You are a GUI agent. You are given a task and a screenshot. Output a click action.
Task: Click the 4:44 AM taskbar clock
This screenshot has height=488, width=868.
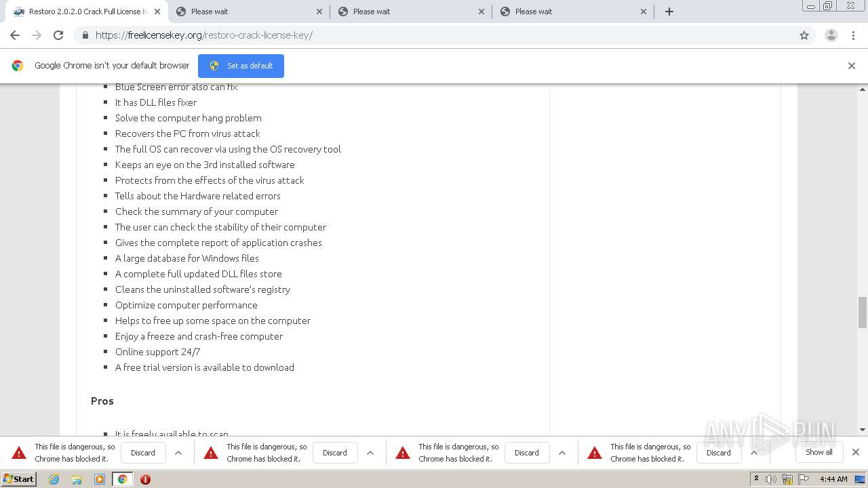tap(833, 479)
